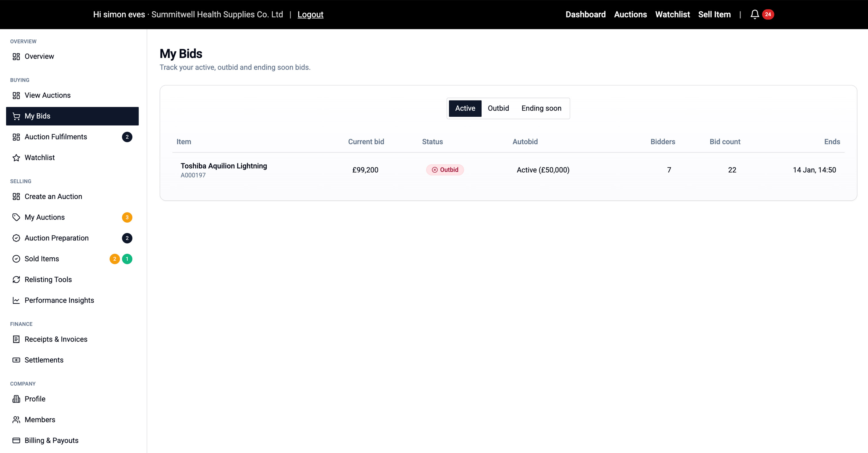This screenshot has width=868, height=453.
Task: Click the Performance Insights chart icon
Action: pyautogui.click(x=16, y=300)
